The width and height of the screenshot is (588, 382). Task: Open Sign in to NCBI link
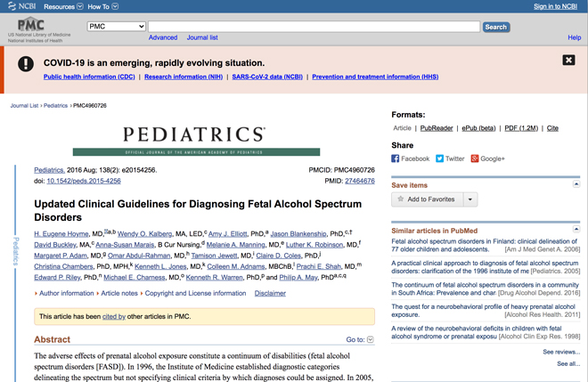[554, 6]
